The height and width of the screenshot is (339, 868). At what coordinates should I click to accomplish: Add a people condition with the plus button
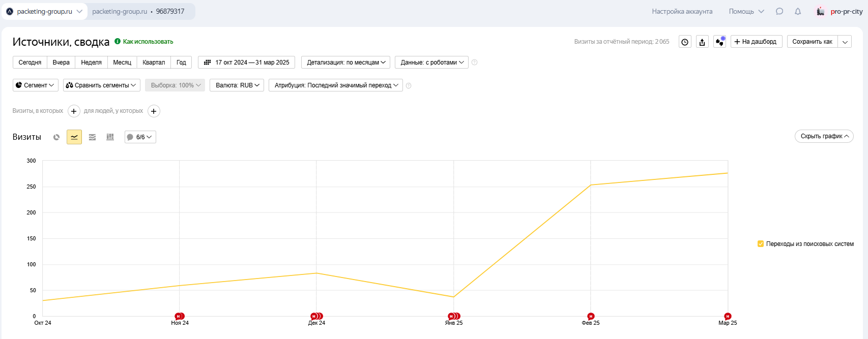point(154,111)
